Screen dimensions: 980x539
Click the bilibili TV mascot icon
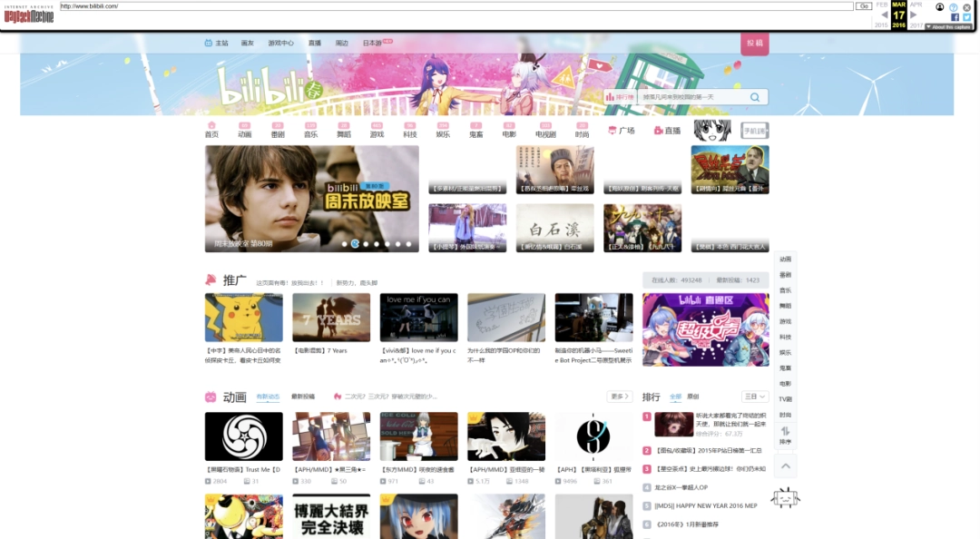(x=785, y=499)
